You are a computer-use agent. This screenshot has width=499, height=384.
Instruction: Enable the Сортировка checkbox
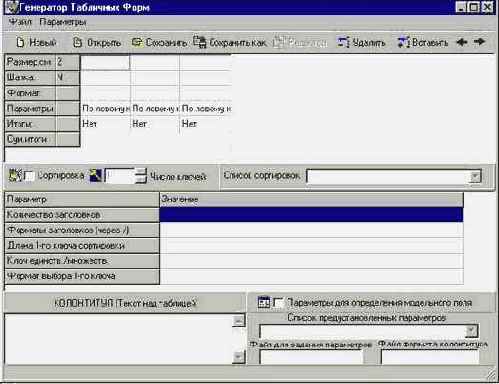[29, 176]
